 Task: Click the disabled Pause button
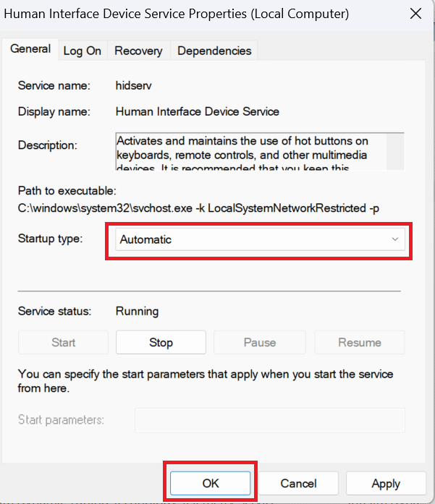[x=260, y=342]
